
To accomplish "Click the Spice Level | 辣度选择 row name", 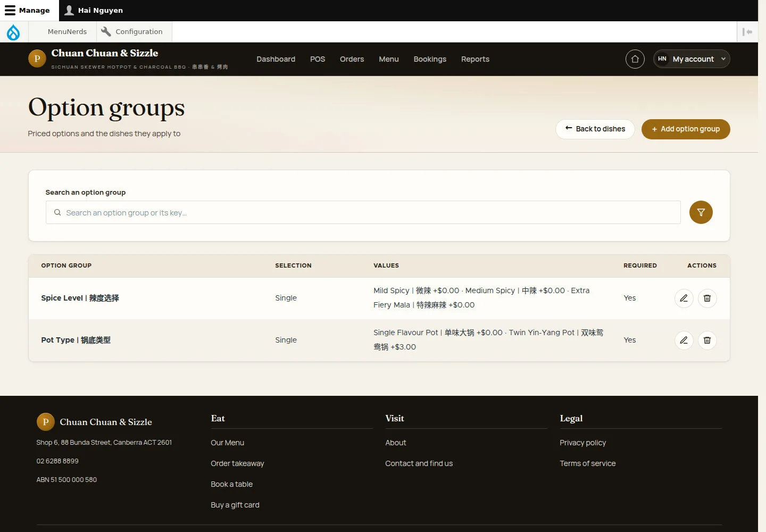I will click(80, 298).
